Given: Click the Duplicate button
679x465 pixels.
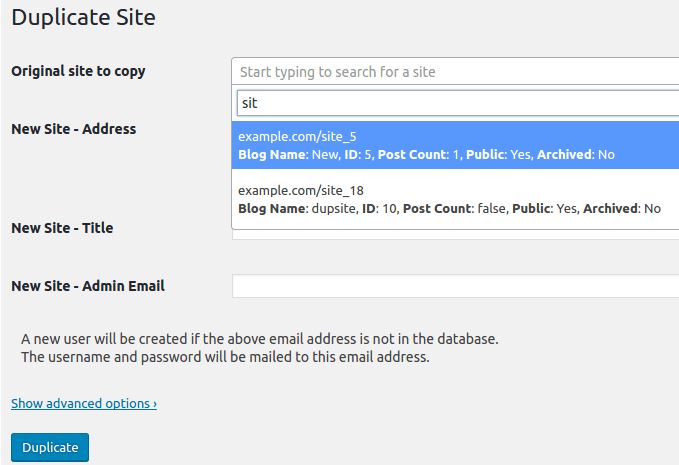Looking at the screenshot, I should pyautogui.click(x=50, y=447).
